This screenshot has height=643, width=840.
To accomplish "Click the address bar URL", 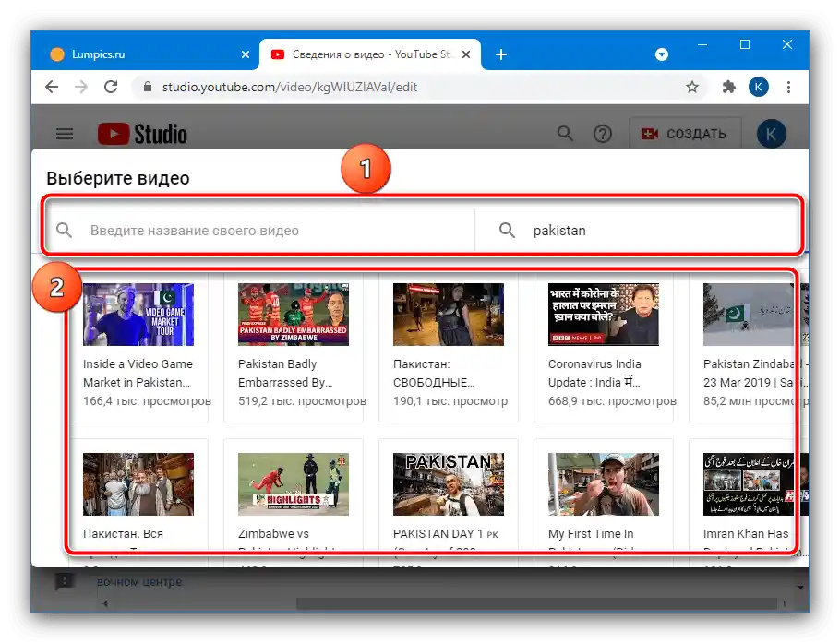I will (290, 87).
